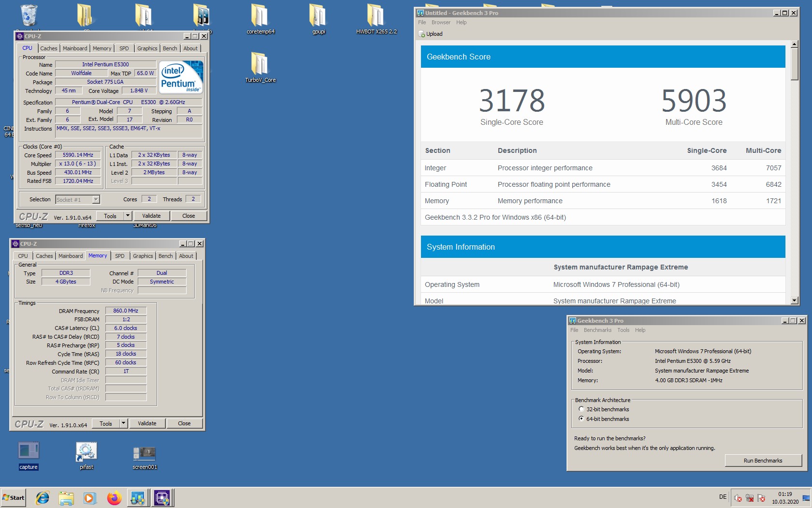Screen dimensions: 812x508
Task: Open Firefox from the taskbar
Action: 114,498
